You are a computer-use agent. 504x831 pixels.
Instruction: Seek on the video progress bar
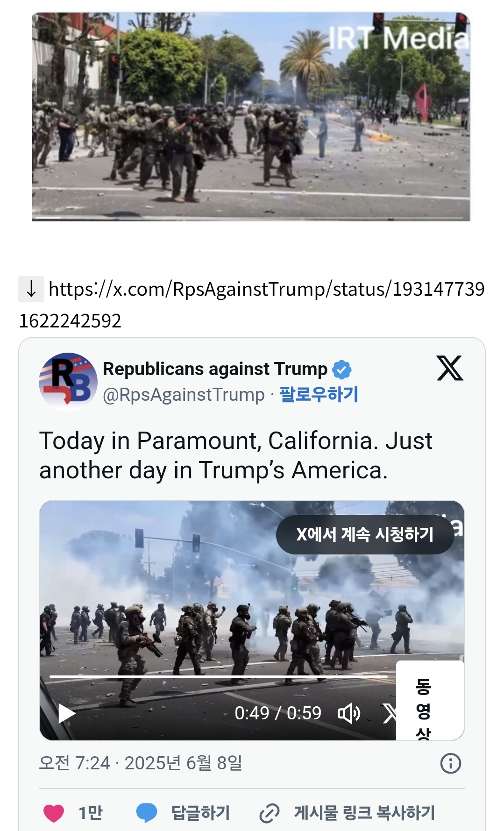click(x=219, y=676)
